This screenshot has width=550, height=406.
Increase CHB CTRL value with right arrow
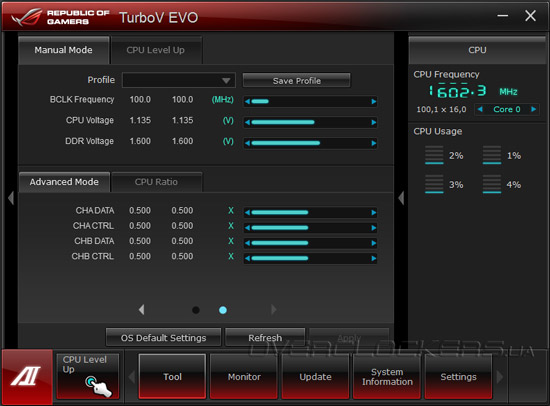coord(374,258)
